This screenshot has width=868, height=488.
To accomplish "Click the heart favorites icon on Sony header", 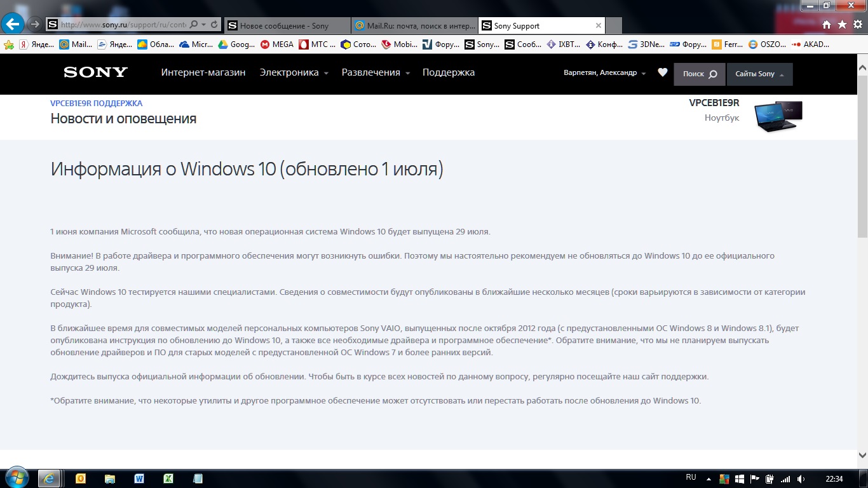I will (662, 73).
